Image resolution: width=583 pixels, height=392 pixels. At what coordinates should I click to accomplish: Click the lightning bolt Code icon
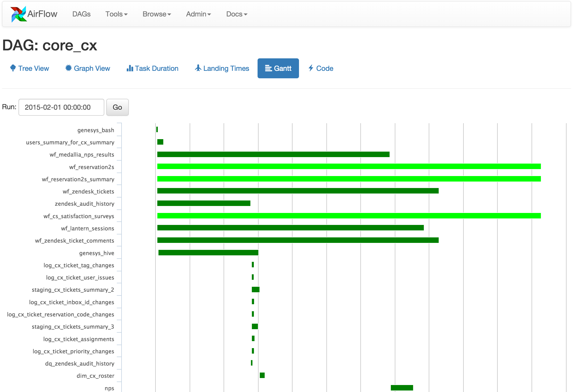pos(311,68)
